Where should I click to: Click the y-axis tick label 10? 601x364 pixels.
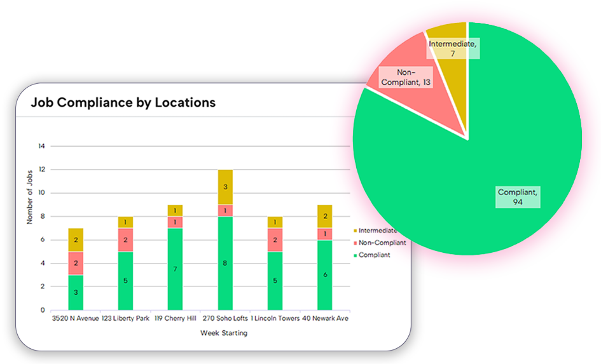[41, 192]
